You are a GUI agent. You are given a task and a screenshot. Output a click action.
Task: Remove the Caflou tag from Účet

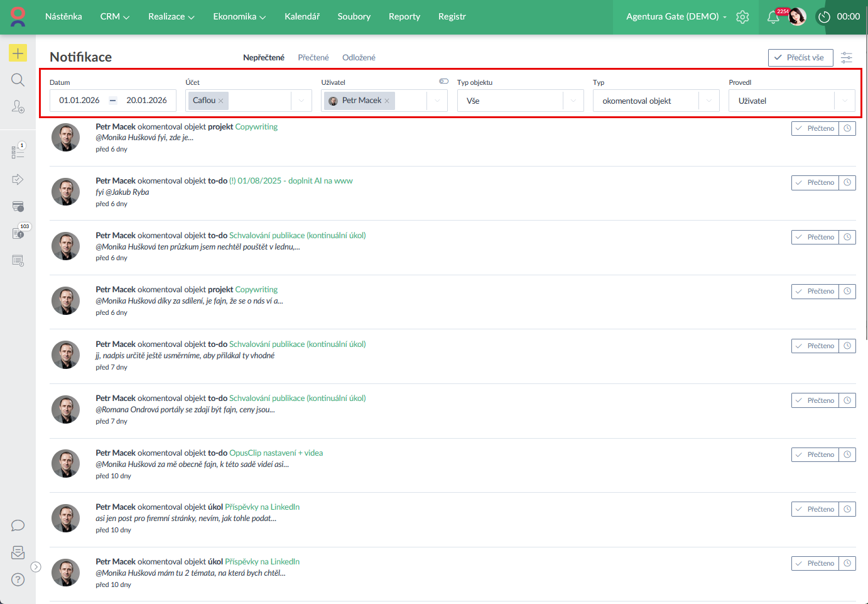221,101
